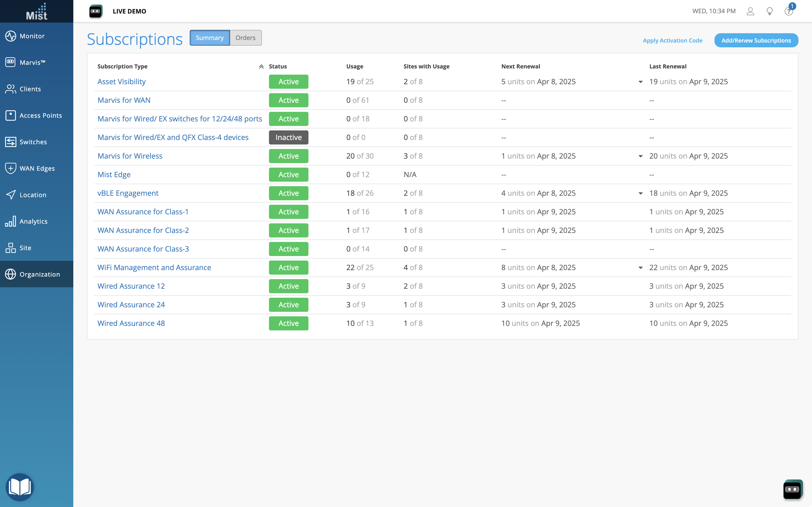
Task: Click the Mist logo in sidebar header
Action: [x=37, y=11]
